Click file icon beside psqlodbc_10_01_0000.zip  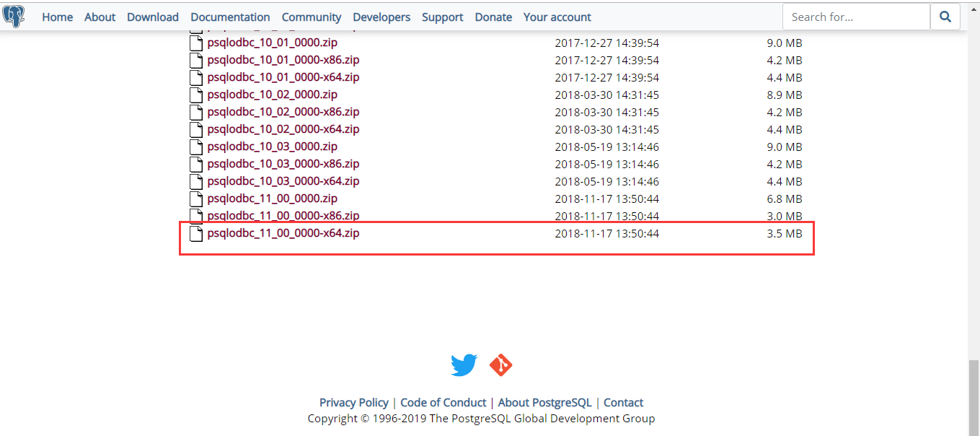pyautogui.click(x=196, y=43)
